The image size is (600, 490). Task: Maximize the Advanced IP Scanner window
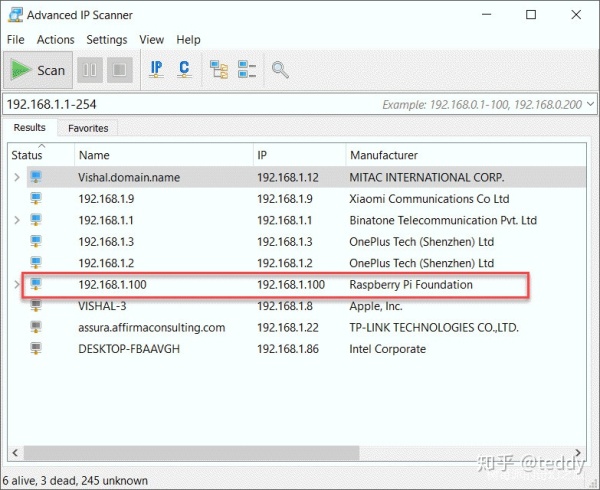531,15
